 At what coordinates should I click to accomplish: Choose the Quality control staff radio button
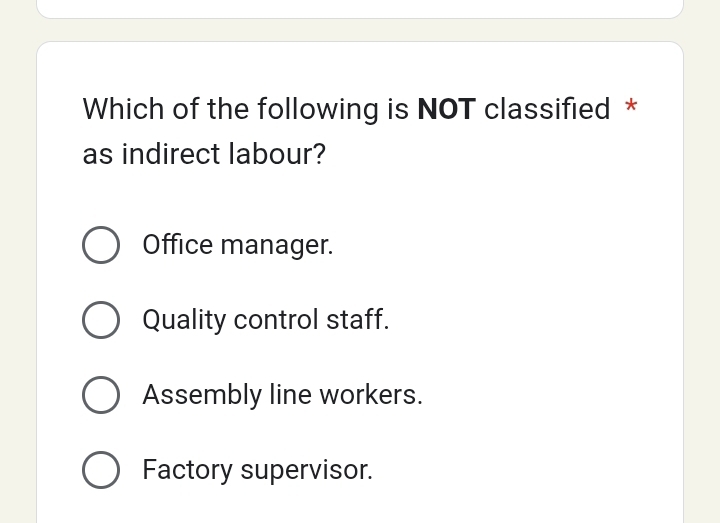101,320
